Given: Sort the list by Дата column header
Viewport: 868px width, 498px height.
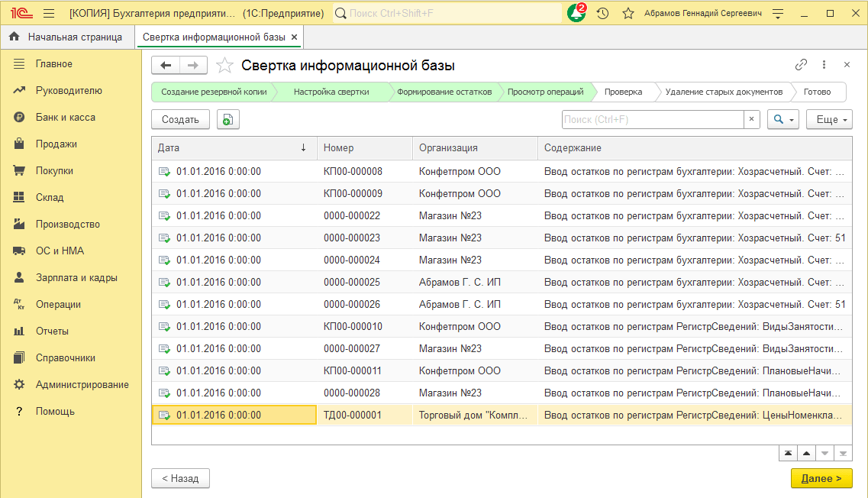Looking at the screenshot, I should (234, 148).
